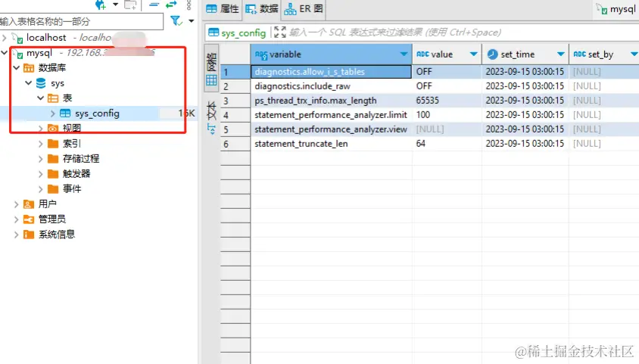Click the link with editor arrows icon
The height and width of the screenshot is (364, 639).
click(171, 5)
